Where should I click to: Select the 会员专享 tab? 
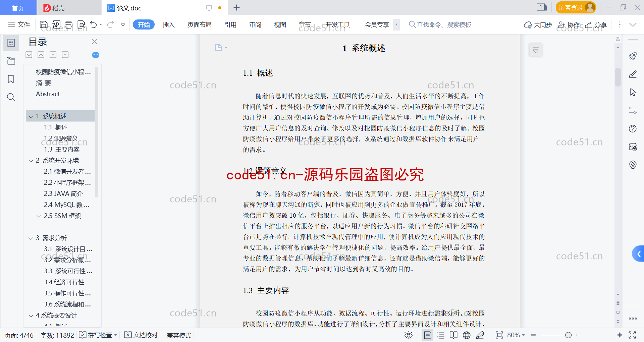[x=377, y=24]
